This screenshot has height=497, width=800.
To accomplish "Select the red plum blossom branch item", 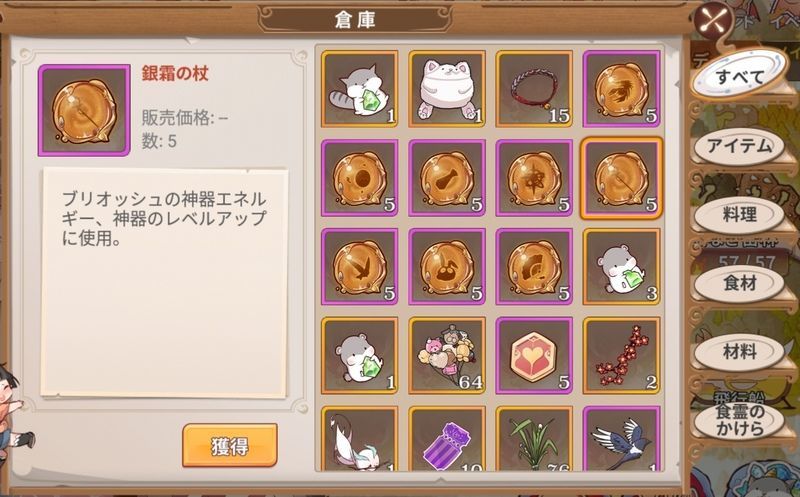I will pyautogui.click(x=621, y=356).
